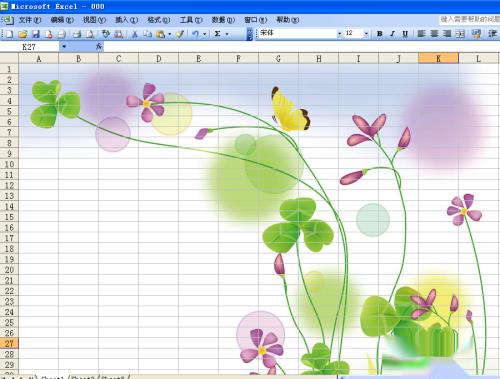
Task: Open the 视图 menu
Action: coord(94,20)
